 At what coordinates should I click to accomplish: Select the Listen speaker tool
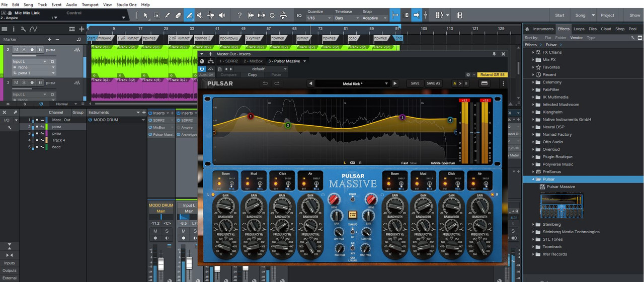(x=222, y=16)
